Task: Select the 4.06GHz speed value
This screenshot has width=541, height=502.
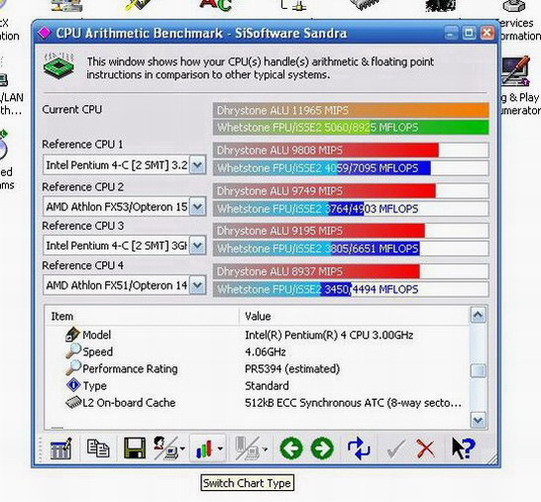Action: (x=265, y=352)
